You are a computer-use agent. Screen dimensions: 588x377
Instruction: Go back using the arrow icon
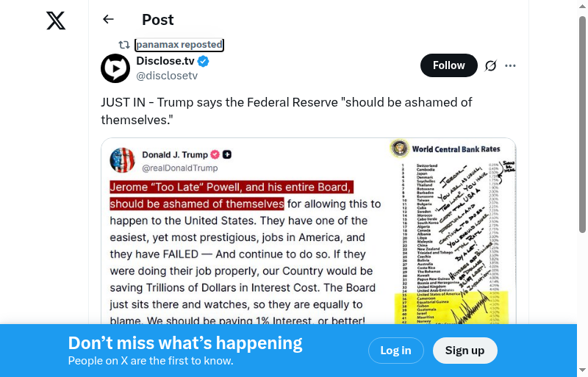point(109,20)
